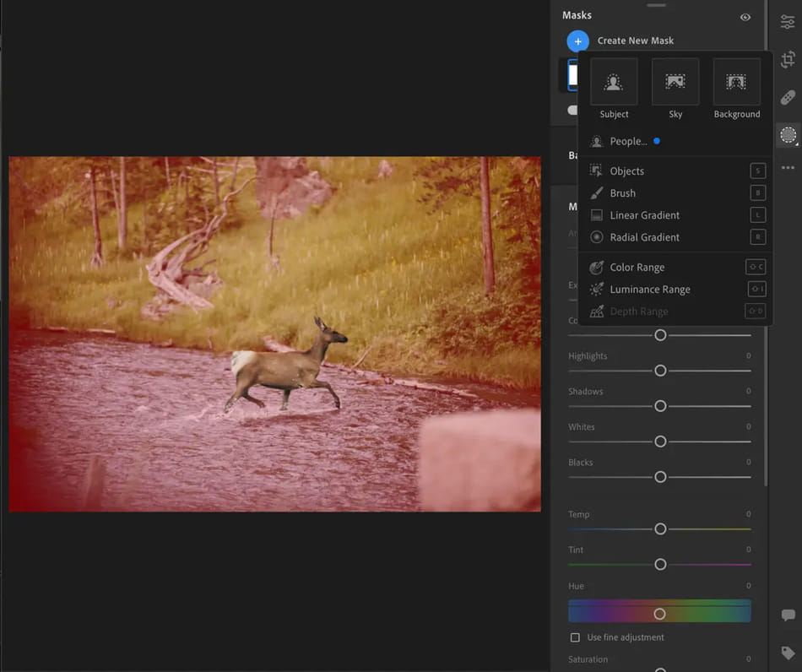Screen dimensions: 802x672
Task: Click the Shadows slider handle
Action: (660, 406)
